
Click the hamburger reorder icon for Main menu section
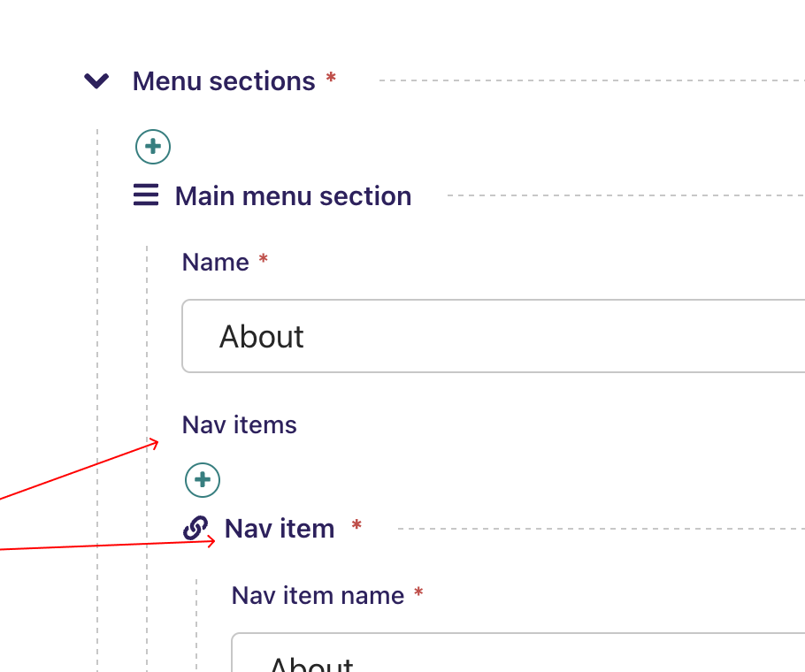pyautogui.click(x=145, y=195)
